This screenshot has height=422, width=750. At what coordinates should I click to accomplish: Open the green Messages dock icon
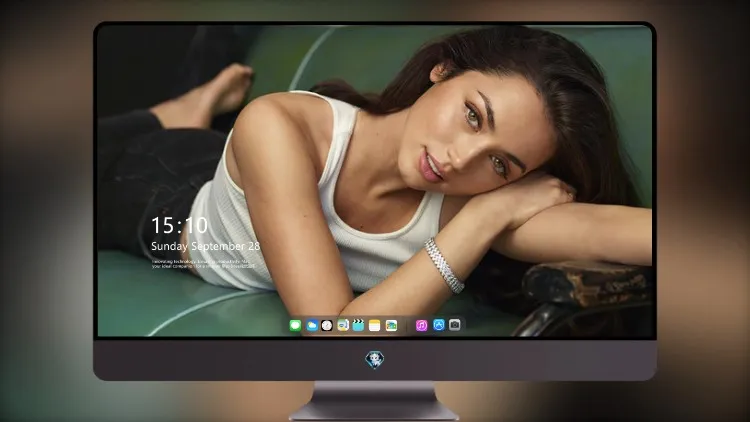tap(295, 325)
